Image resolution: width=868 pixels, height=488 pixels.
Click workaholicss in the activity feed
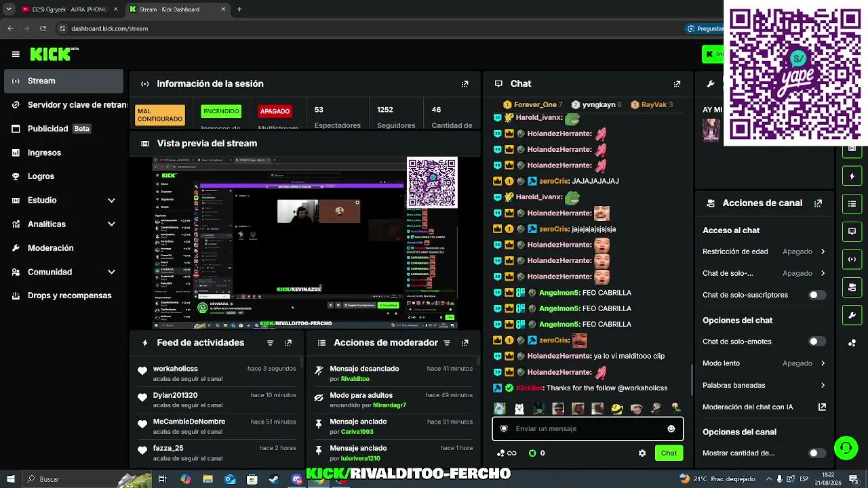point(176,369)
